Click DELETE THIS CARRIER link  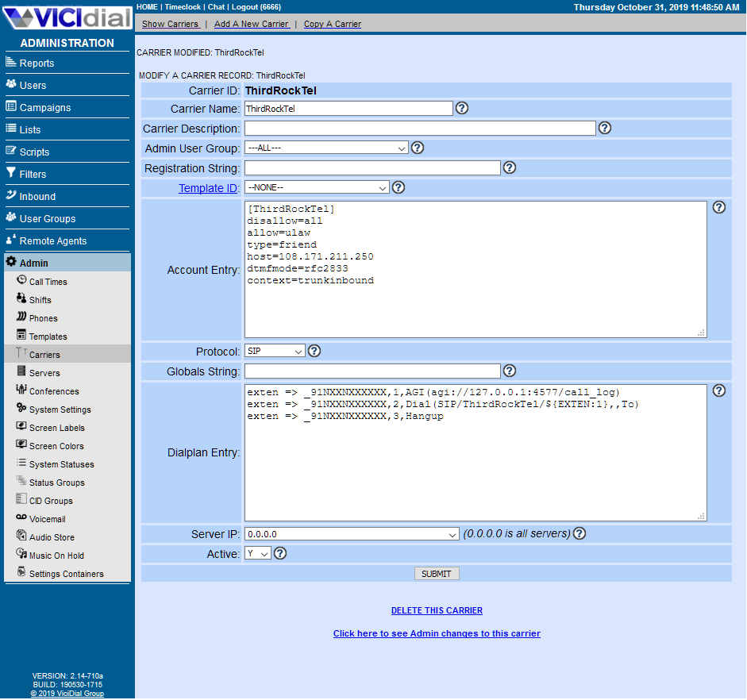[x=437, y=610]
